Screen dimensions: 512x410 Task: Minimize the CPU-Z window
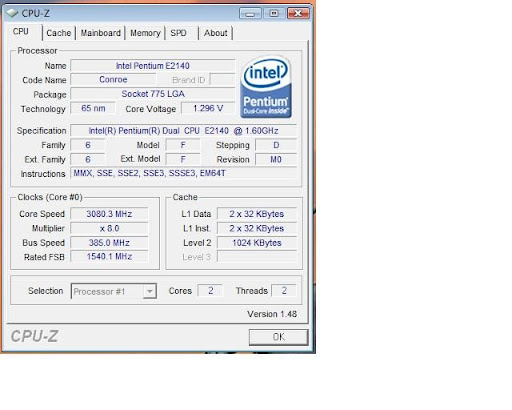point(250,13)
